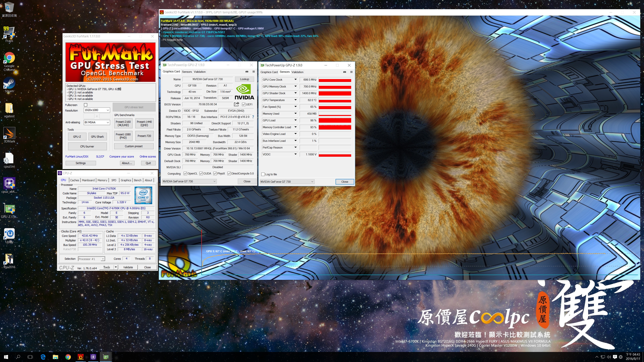Click the Detected GPUs text box
The height and width of the screenshot is (362, 644).
(x=111, y=93)
